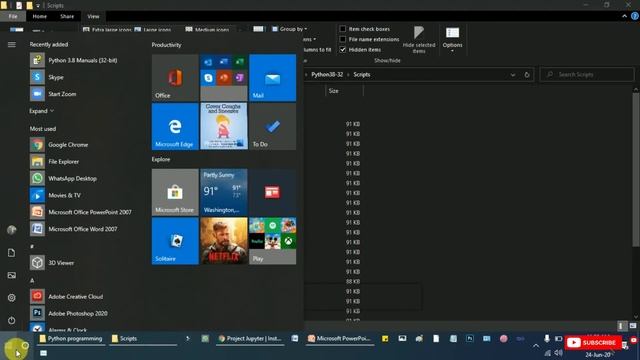Open the Settings gear in the Start sidebar
Viewport: 640px width, 360px height.
coord(11,298)
